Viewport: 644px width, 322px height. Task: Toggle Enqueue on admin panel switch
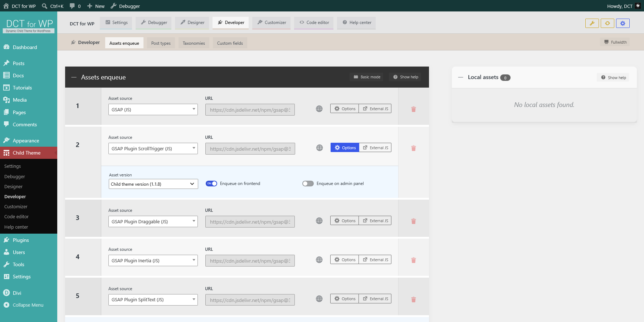coord(308,184)
